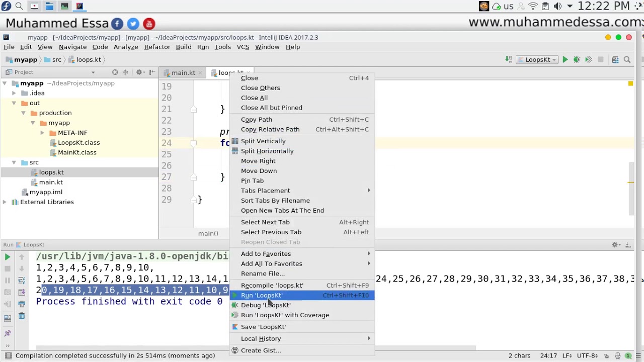Click the Wi-Fi icon in system tray
644x362 pixels.
(x=533, y=7)
